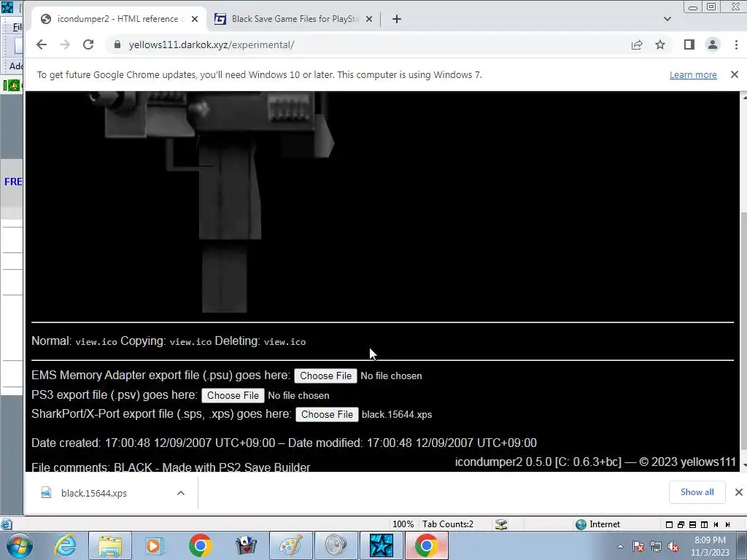The image size is (747, 560).
Task: Show all downloads
Action: (x=697, y=492)
